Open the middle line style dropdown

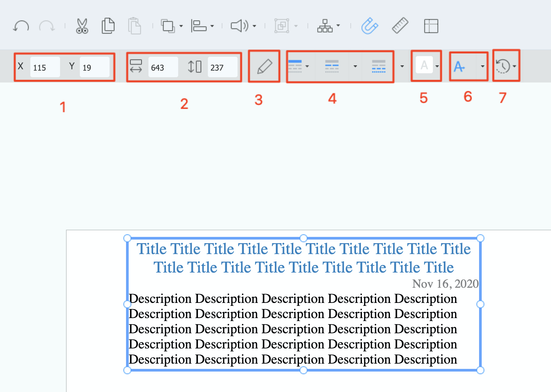[355, 66]
